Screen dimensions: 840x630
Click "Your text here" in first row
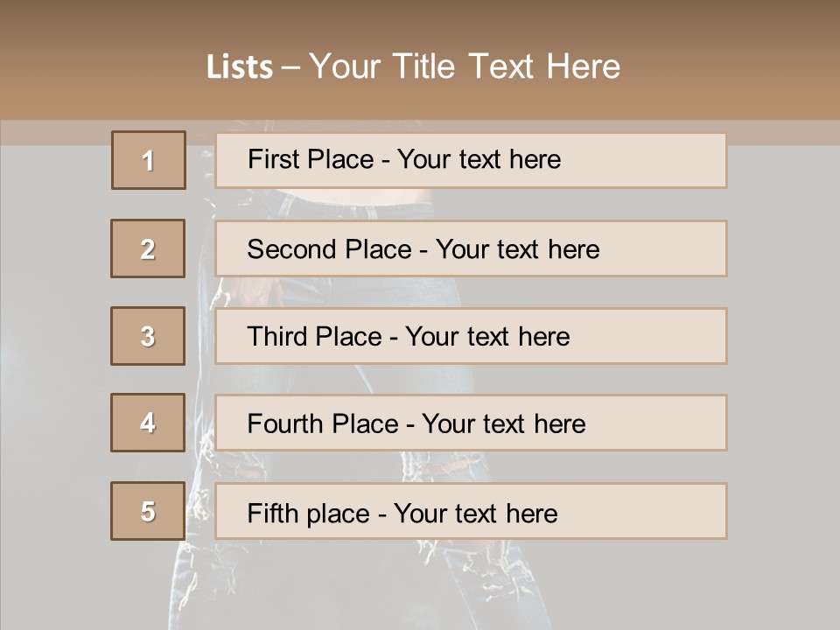(479, 159)
